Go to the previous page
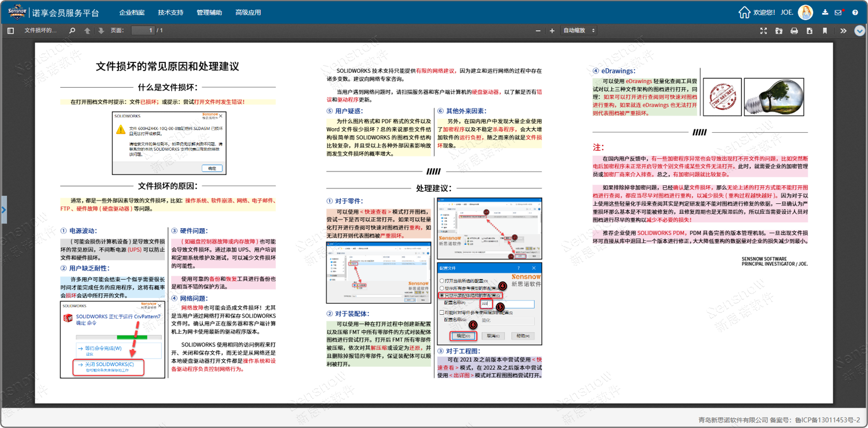The width and height of the screenshot is (868, 428). [87, 31]
